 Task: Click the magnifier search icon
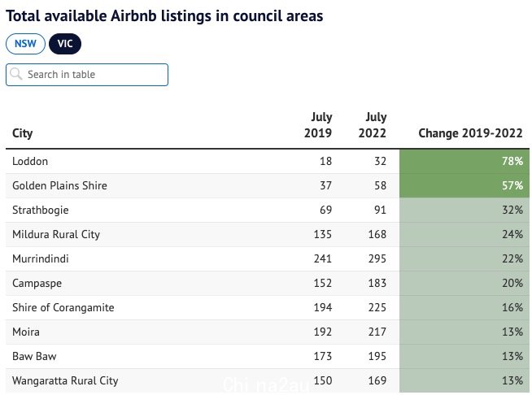16,74
